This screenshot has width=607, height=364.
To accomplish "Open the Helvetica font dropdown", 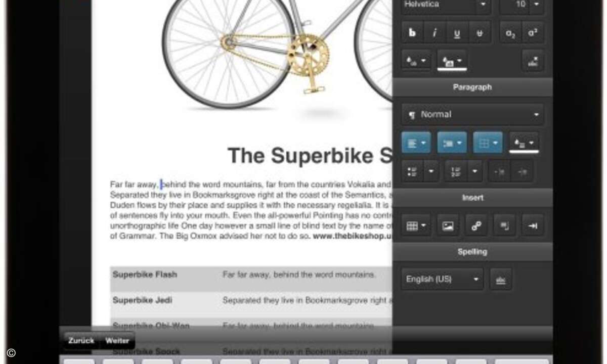I will click(x=446, y=5).
